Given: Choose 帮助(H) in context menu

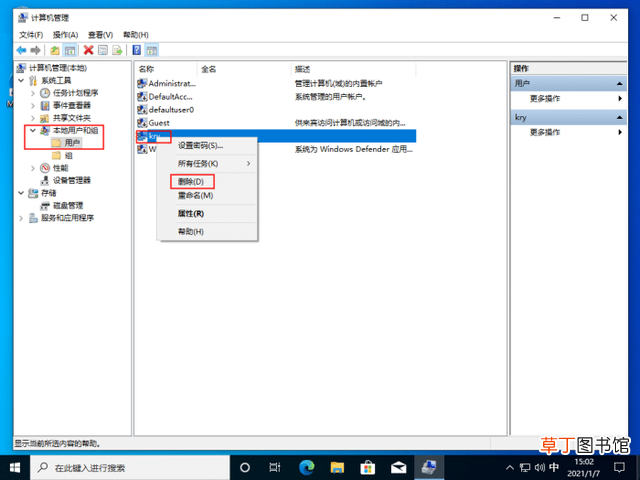Looking at the screenshot, I should 207,231.
